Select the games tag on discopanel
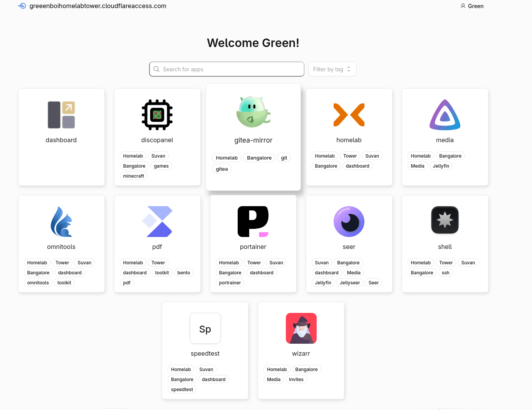 pos(161,166)
